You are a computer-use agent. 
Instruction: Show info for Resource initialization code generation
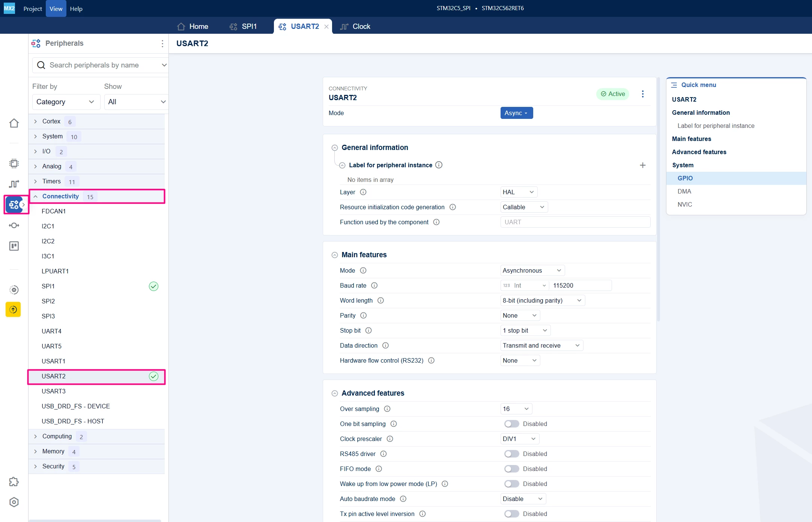click(453, 207)
